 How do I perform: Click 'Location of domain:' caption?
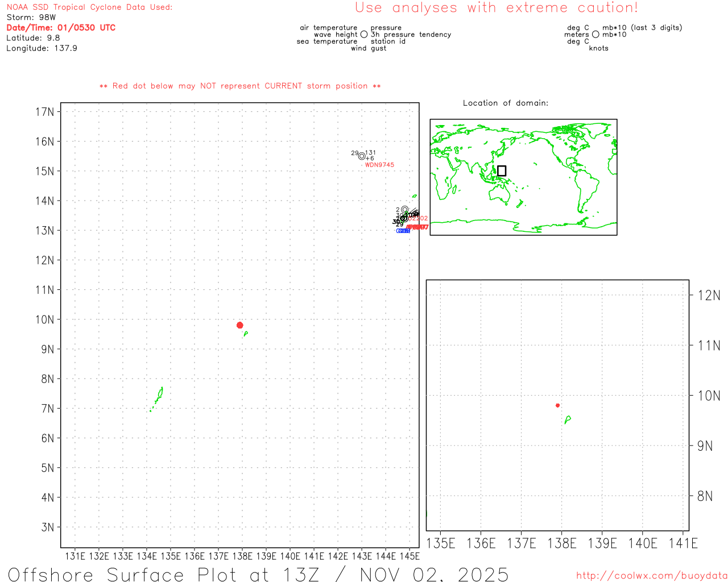click(506, 103)
